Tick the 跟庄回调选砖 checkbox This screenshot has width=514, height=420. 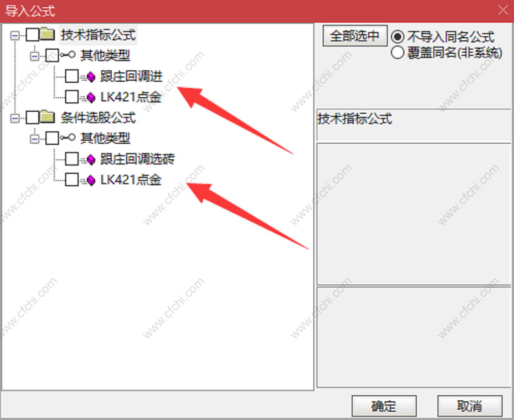pyautogui.click(x=72, y=159)
